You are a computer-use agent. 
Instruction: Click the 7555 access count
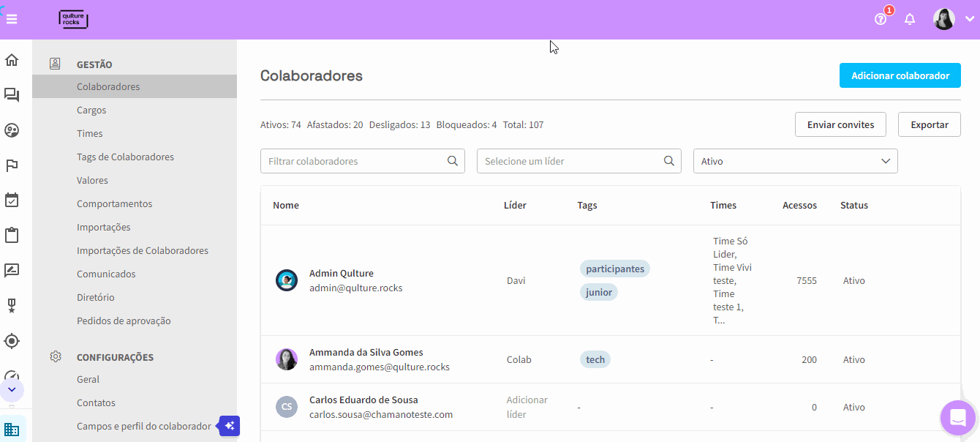point(807,280)
